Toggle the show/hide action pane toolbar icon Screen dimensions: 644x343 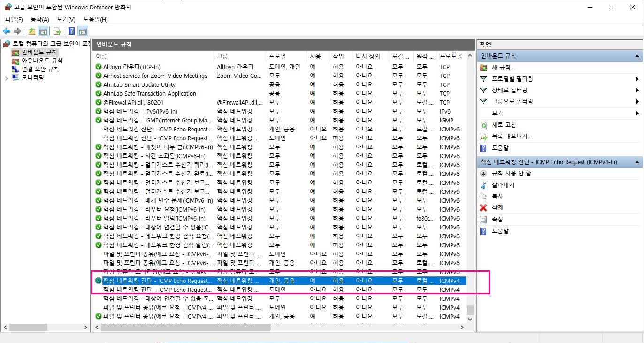coord(83,31)
